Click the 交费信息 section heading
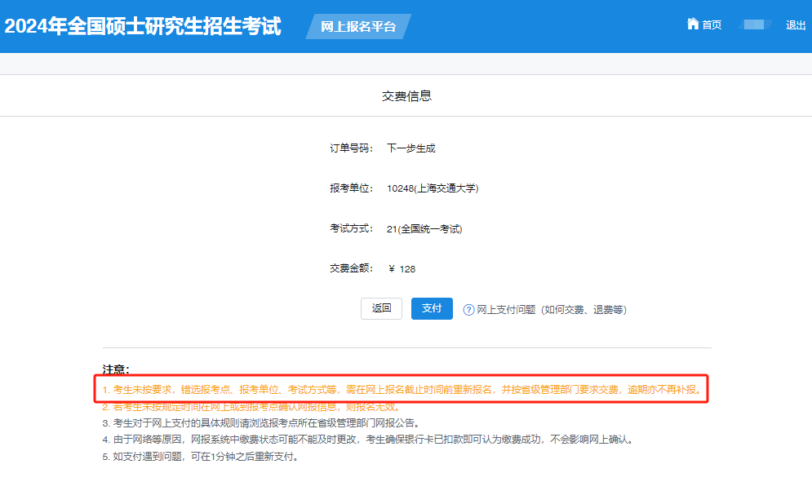The height and width of the screenshot is (504, 812). [x=406, y=96]
